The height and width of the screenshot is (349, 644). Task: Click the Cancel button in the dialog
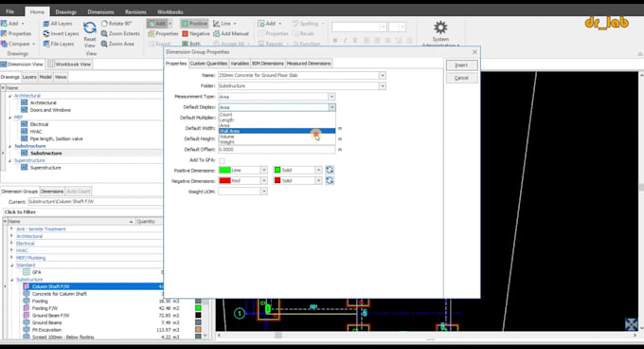(x=461, y=78)
